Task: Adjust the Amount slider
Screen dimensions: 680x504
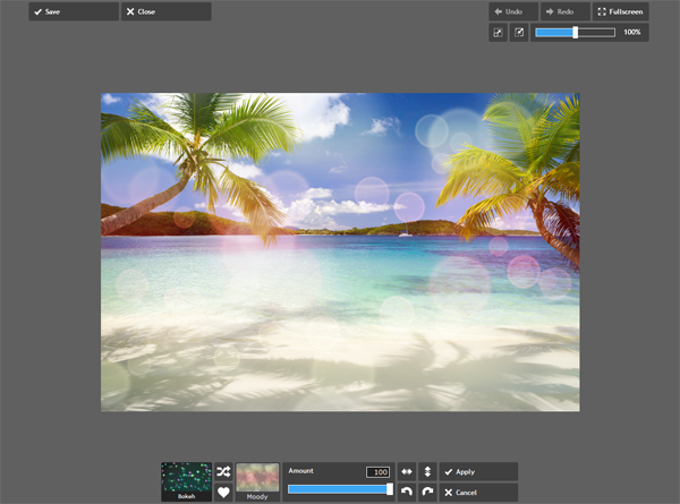Action: (340, 490)
